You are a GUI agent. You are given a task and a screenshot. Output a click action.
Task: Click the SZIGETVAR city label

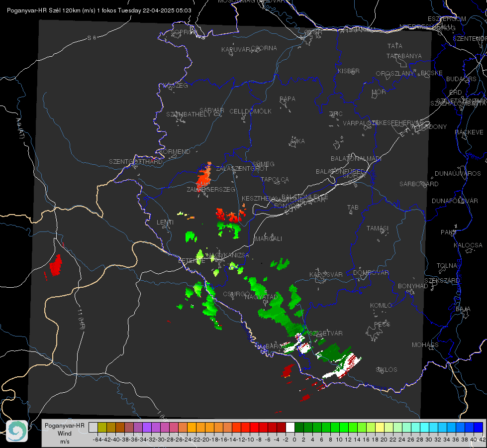(x=325, y=334)
